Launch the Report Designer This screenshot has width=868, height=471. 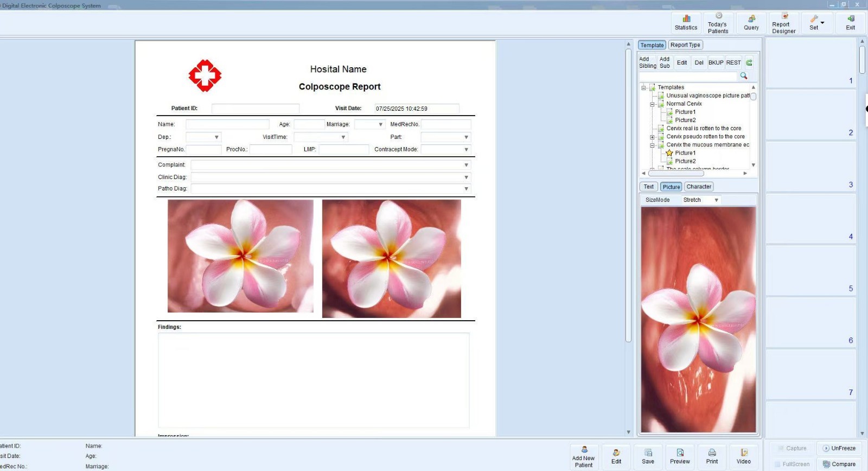[783, 23]
